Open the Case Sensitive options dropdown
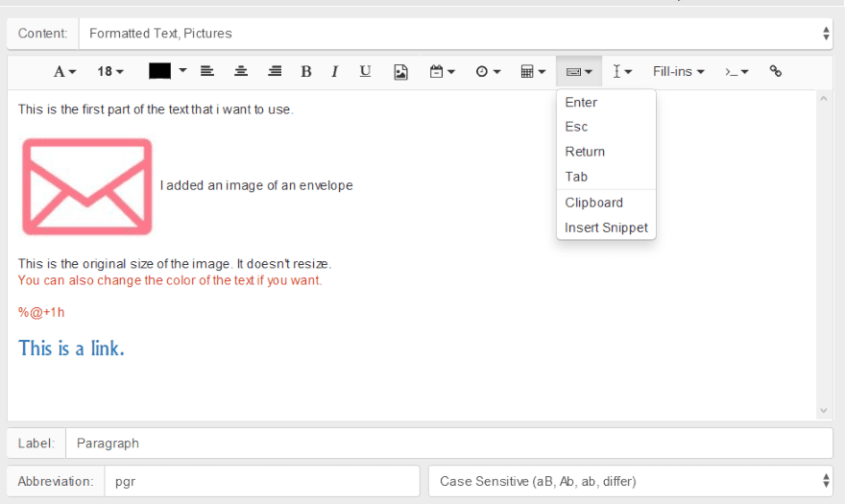 point(630,481)
